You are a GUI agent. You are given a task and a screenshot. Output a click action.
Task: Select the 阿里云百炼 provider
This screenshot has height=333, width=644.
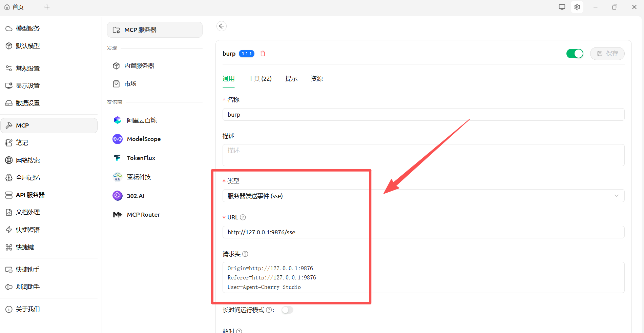pyautogui.click(x=141, y=120)
